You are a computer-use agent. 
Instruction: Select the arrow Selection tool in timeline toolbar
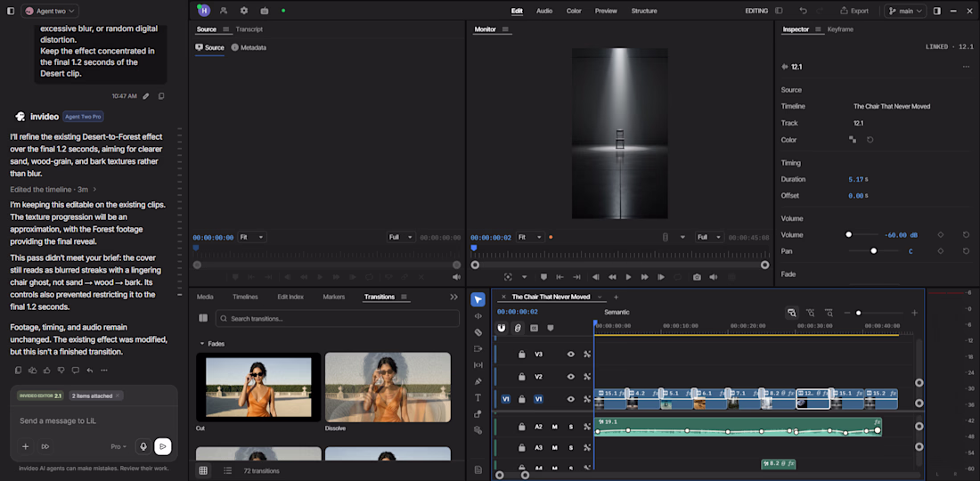(478, 300)
